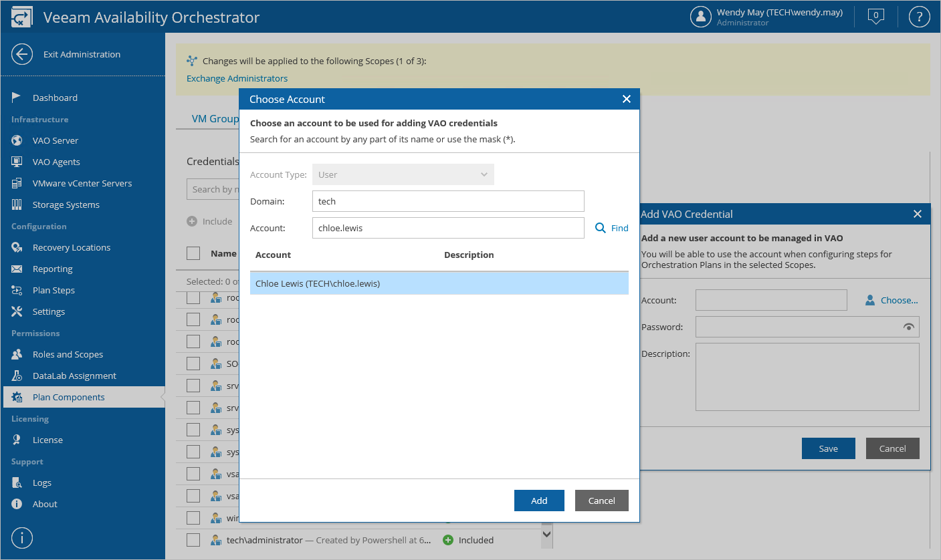Viewport: 941px width, 560px height.
Task: Open Recovery Locations icon in sidebar
Action: pyautogui.click(x=17, y=247)
